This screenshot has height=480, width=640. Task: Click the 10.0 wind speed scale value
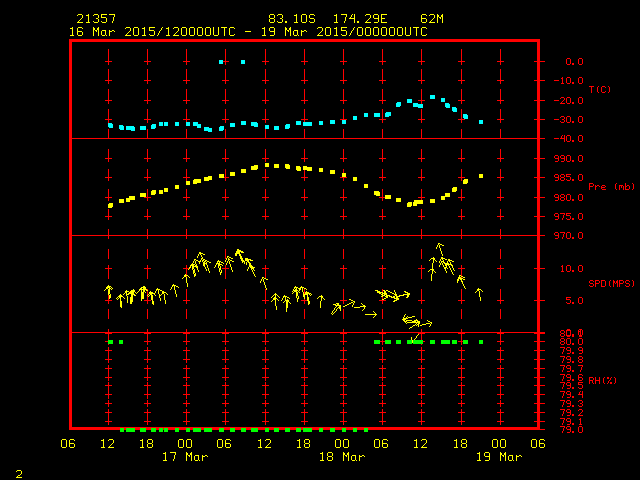(571, 269)
